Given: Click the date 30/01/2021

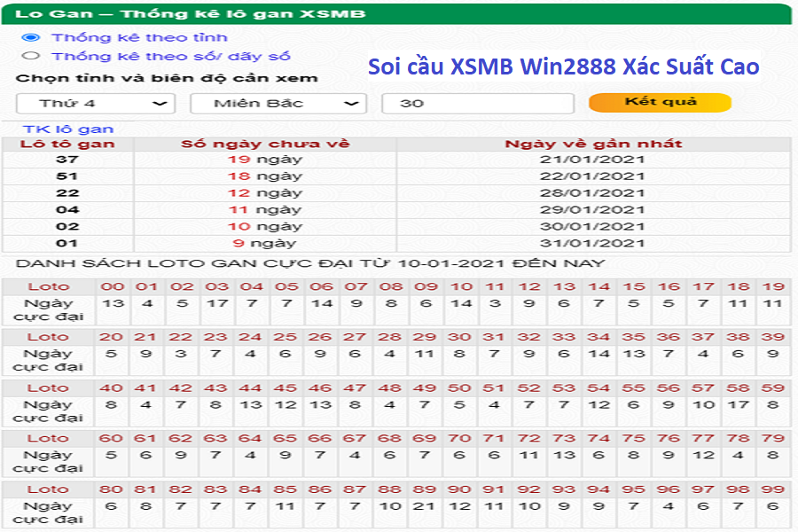Looking at the screenshot, I should click(593, 227).
